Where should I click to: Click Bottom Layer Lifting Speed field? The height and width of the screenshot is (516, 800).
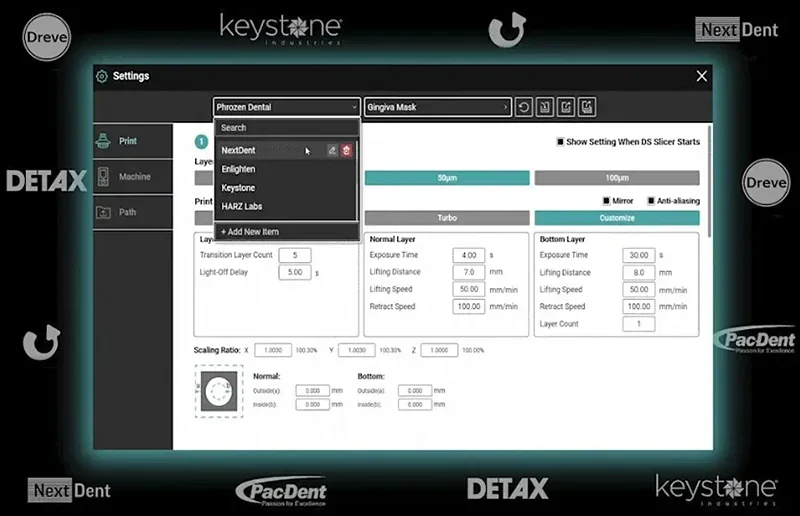click(639, 289)
